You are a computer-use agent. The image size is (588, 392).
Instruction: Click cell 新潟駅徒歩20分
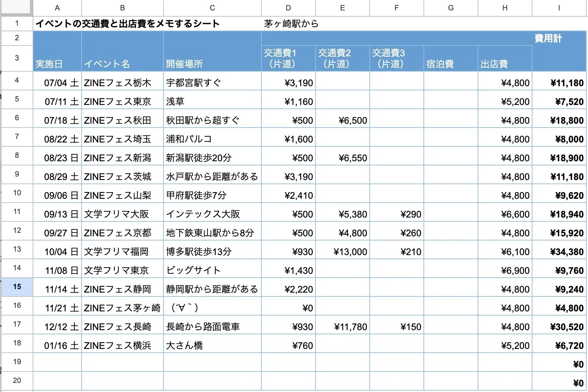pyautogui.click(x=212, y=156)
